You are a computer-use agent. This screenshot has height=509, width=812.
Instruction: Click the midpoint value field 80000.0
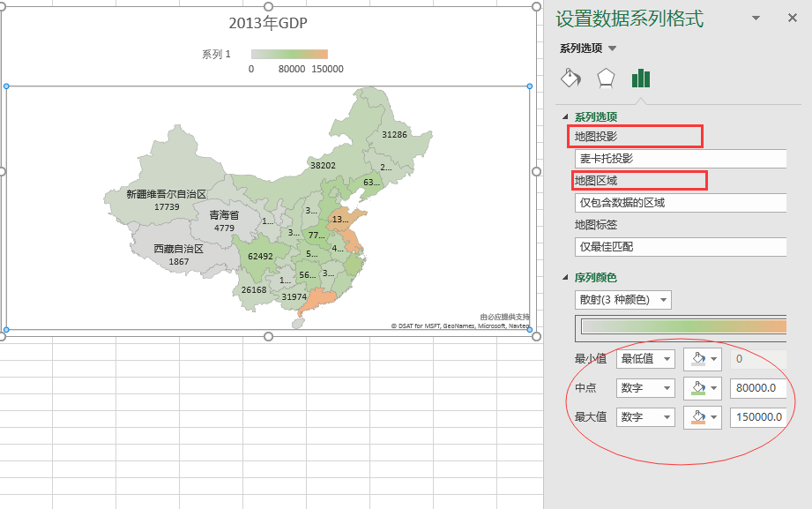tap(758, 388)
